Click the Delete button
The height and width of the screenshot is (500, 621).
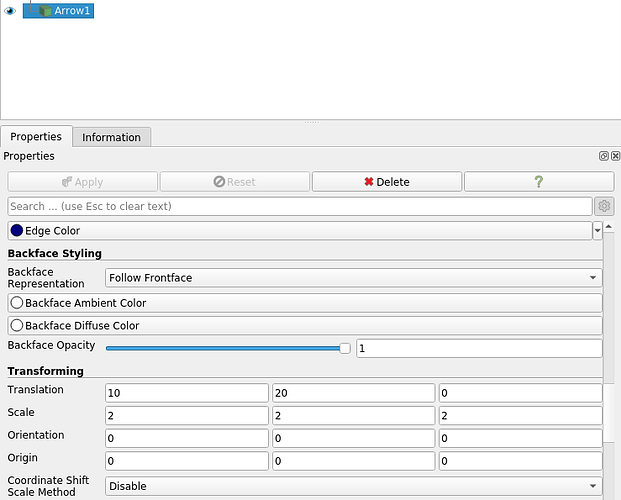coord(386,182)
